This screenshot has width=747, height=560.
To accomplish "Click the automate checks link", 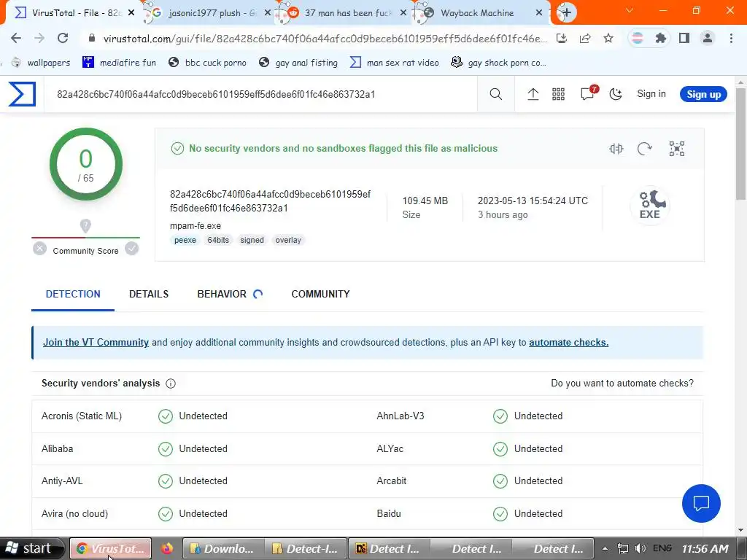I will (x=568, y=343).
